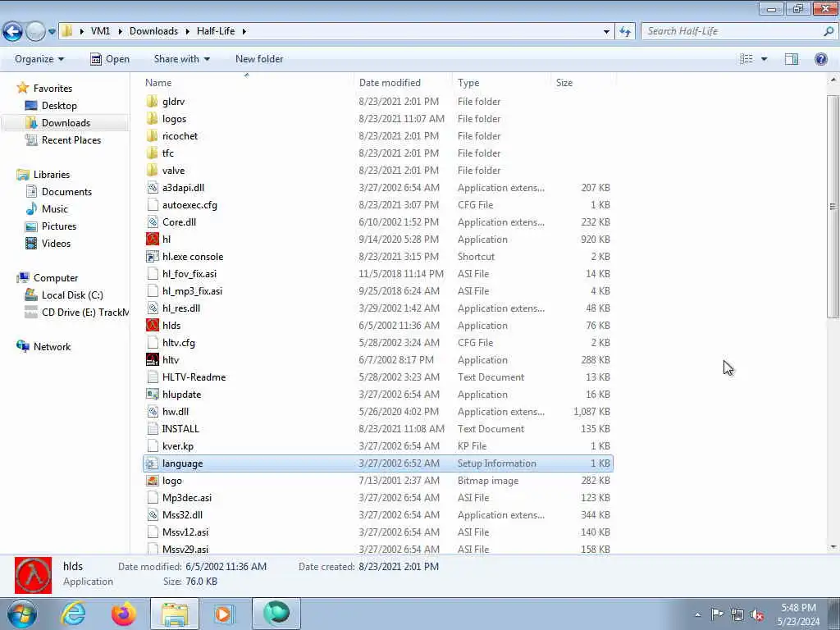The height and width of the screenshot is (630, 840).
Task: Select the logo bitmap image icon
Action: (x=153, y=481)
